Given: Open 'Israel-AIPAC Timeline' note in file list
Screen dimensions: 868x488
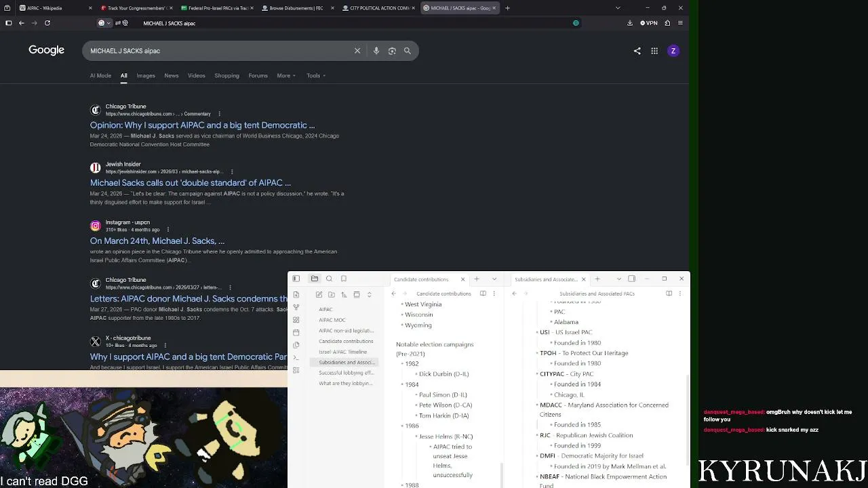Looking at the screenshot, I should coord(343,352).
